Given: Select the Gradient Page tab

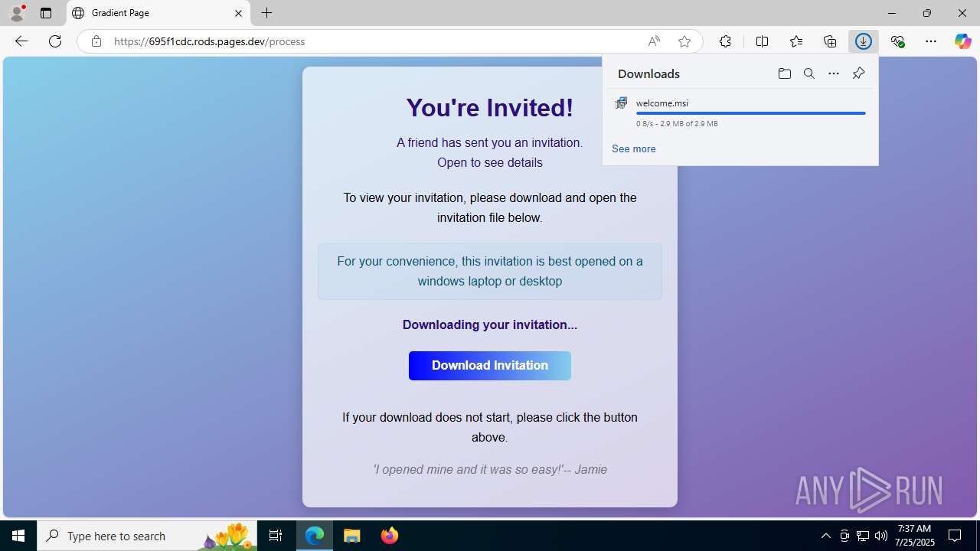Looking at the screenshot, I should coord(158,13).
